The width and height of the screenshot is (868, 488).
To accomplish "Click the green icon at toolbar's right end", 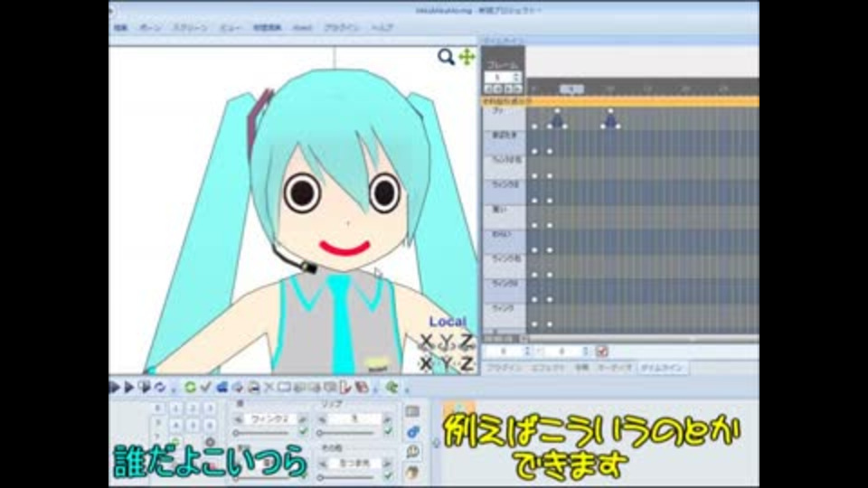I will pyautogui.click(x=392, y=387).
